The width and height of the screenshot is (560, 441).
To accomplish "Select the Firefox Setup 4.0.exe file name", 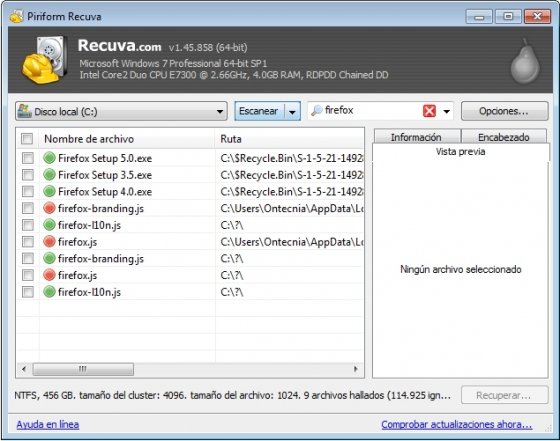I will coord(105,192).
